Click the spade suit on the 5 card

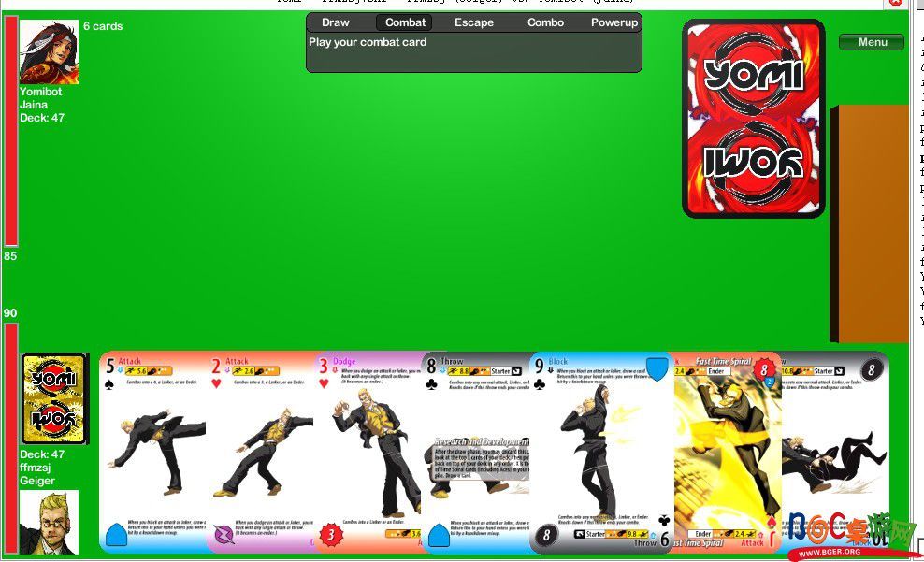[x=109, y=384]
